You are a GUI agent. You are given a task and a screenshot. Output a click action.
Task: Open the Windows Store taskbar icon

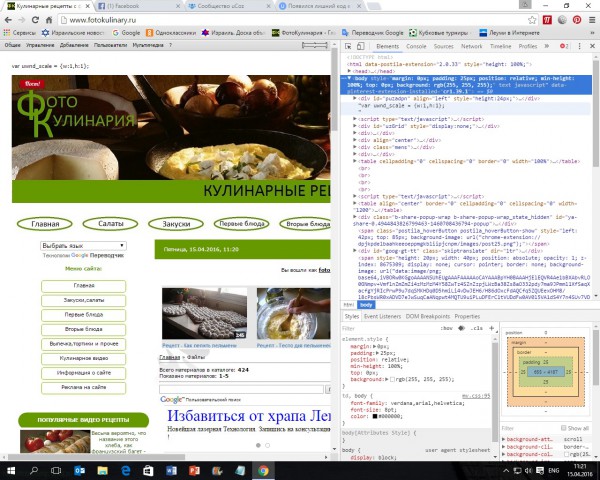(148, 470)
